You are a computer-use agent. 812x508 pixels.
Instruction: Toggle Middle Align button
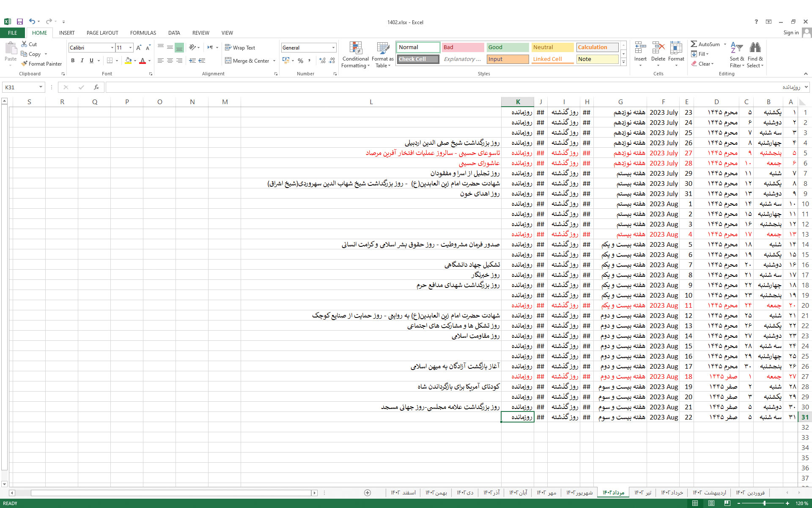click(170, 48)
